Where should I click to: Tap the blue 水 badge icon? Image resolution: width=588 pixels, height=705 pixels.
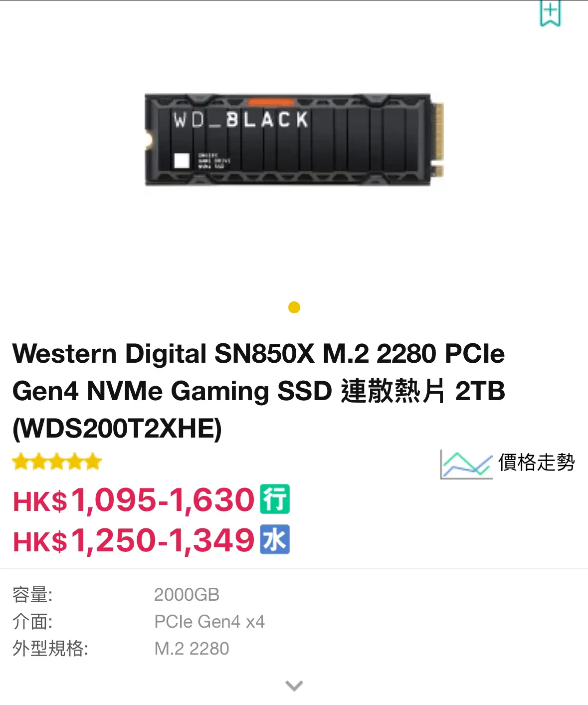coord(275,539)
